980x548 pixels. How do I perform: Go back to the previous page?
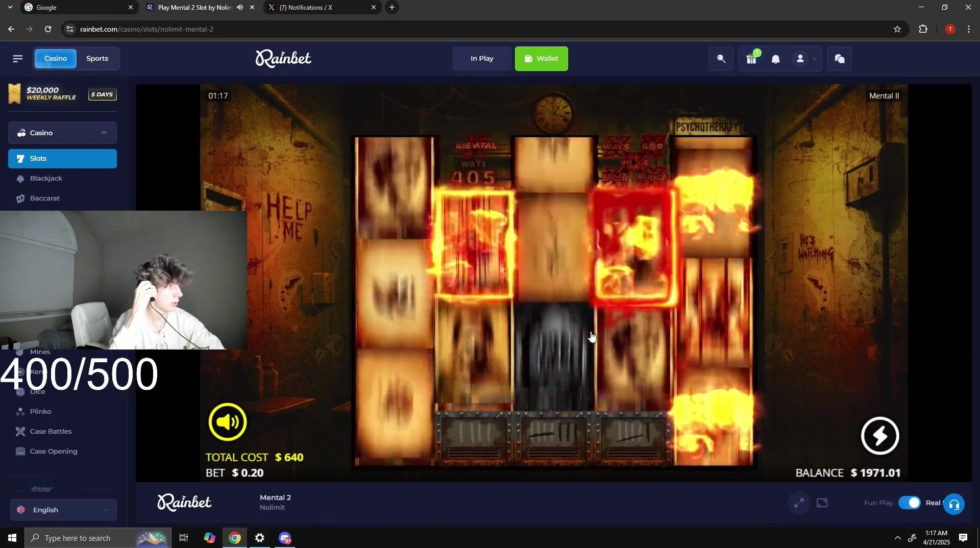click(11, 29)
